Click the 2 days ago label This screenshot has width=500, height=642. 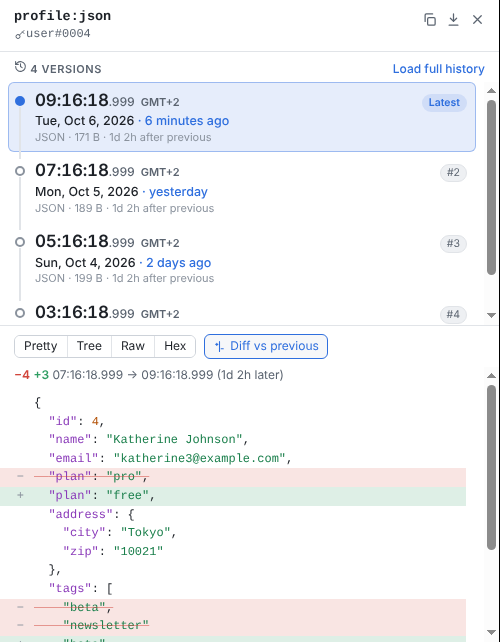pyautogui.click(x=179, y=262)
